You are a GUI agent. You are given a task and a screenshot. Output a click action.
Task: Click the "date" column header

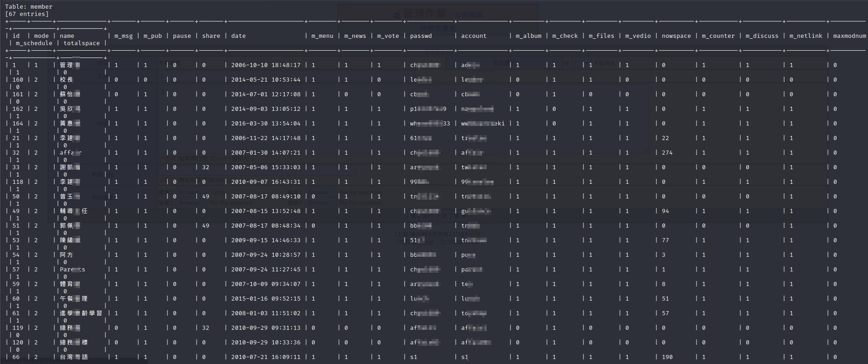pos(239,36)
